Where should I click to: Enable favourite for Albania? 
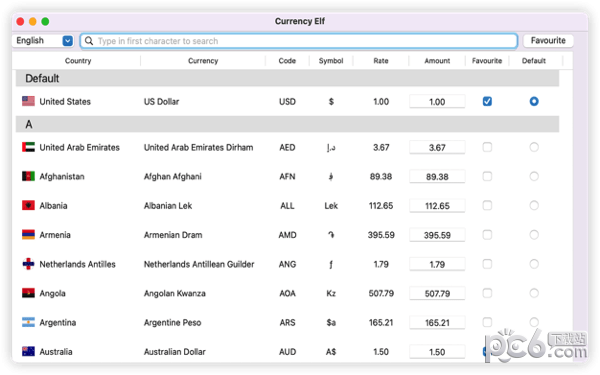[x=487, y=205]
